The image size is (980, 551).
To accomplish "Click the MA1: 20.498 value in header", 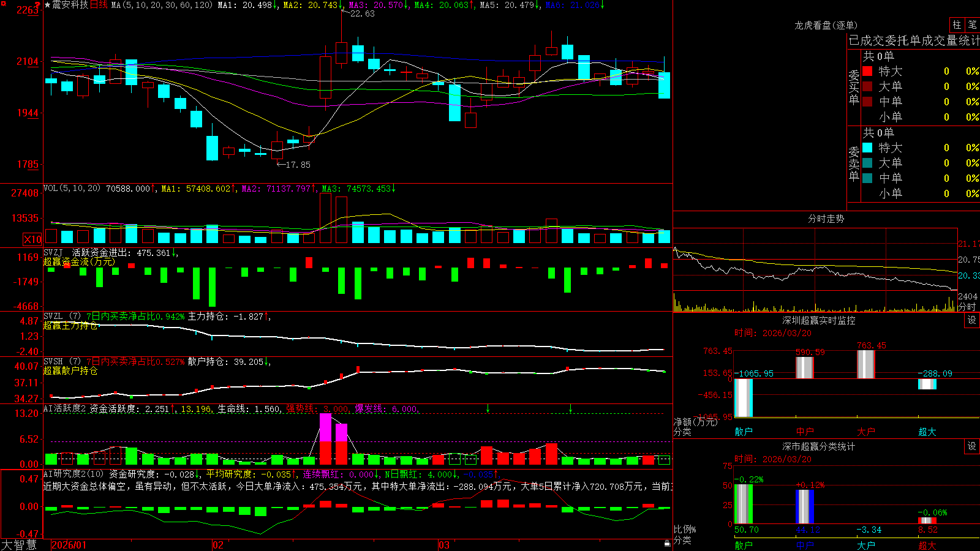I will pyautogui.click(x=245, y=5).
